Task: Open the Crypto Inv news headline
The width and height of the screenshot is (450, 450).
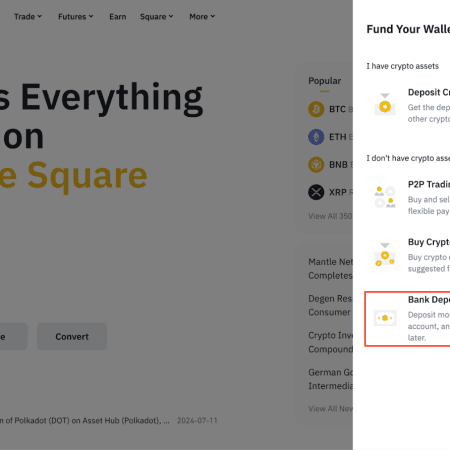Action: tap(330, 342)
